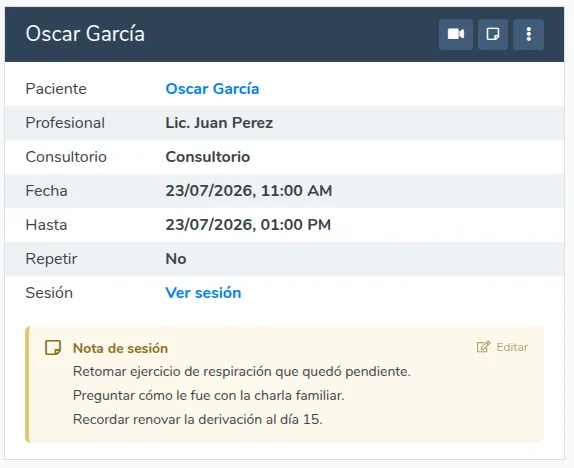574x468 pixels.
Task: Click the Oscar García header title
Action: pyautogui.click(x=85, y=34)
